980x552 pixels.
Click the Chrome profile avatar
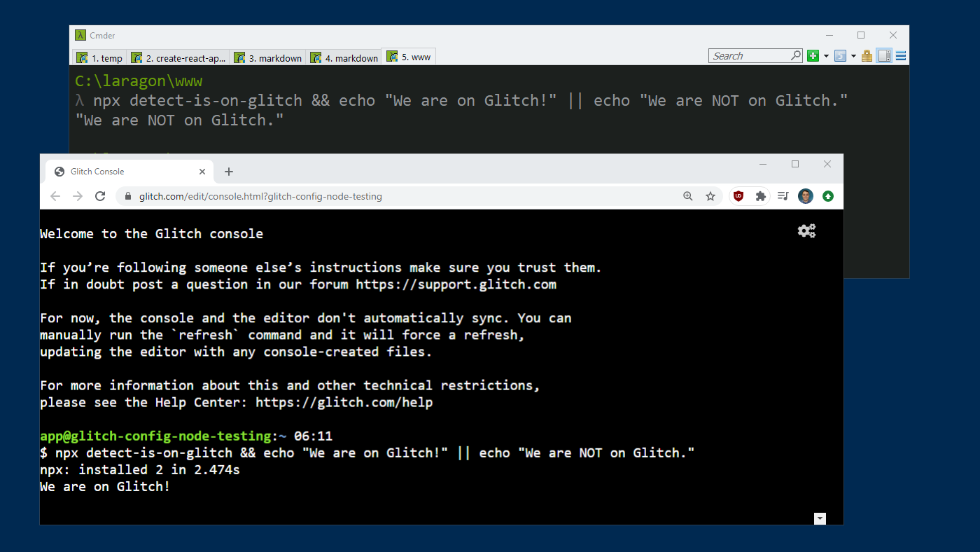(806, 196)
